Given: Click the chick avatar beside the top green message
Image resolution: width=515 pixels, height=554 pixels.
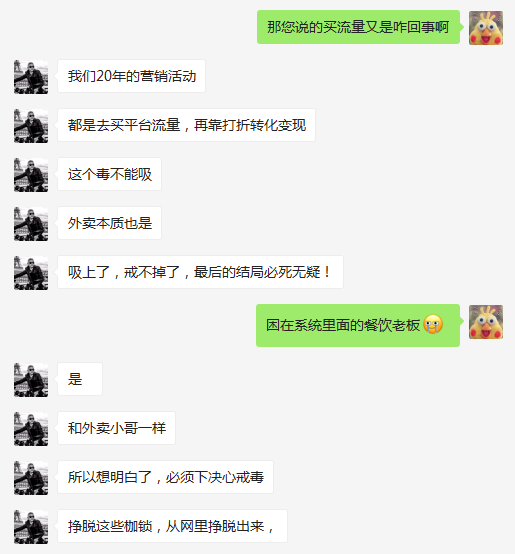Looking at the screenshot, I should [486, 28].
